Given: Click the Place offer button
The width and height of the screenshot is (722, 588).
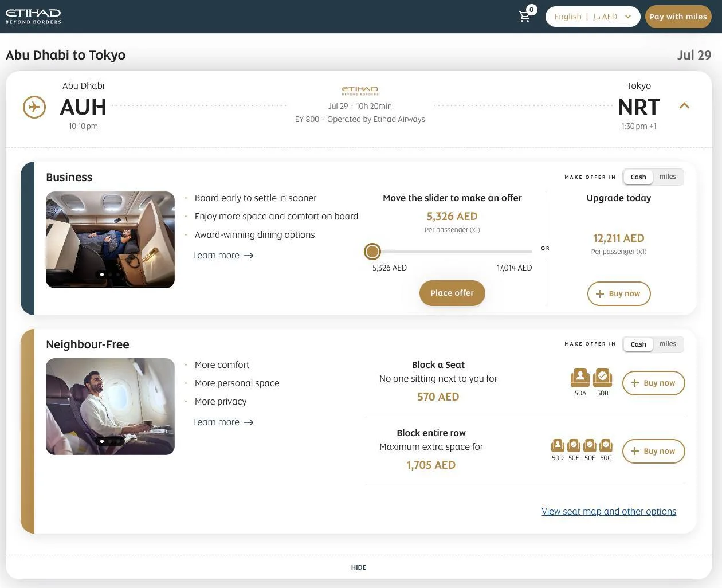Looking at the screenshot, I should tap(452, 293).
